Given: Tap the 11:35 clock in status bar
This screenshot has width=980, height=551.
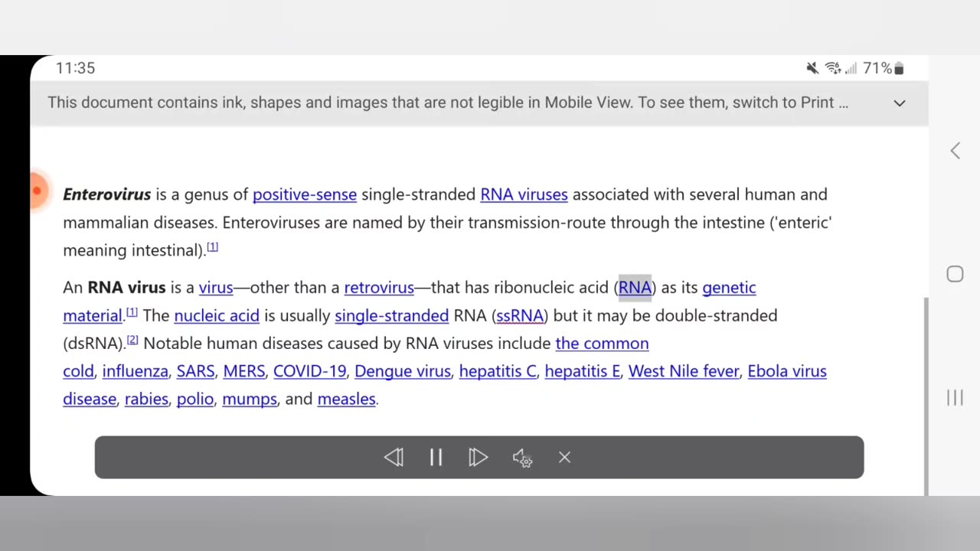Looking at the screenshot, I should click(x=75, y=68).
